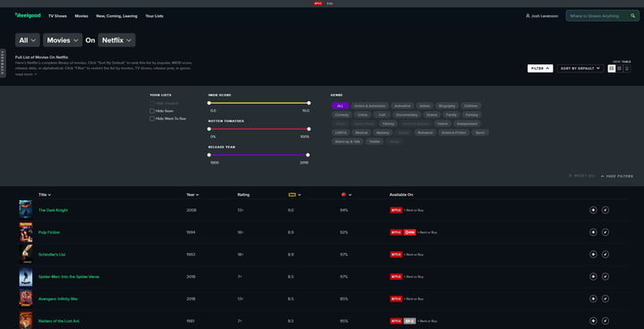Mark The Dark Knight as seen checkmark icon
This screenshot has height=329, width=644.
point(606,210)
